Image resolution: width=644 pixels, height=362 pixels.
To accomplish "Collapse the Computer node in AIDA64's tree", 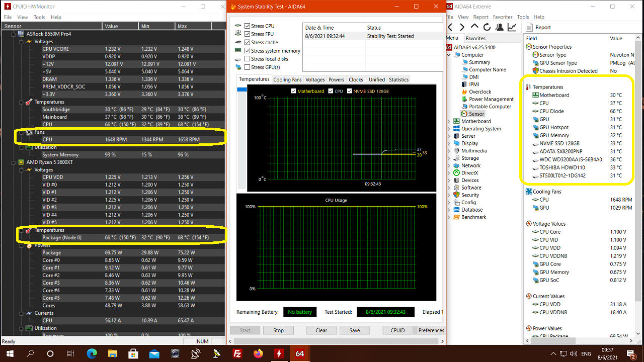I will tap(449, 55).
